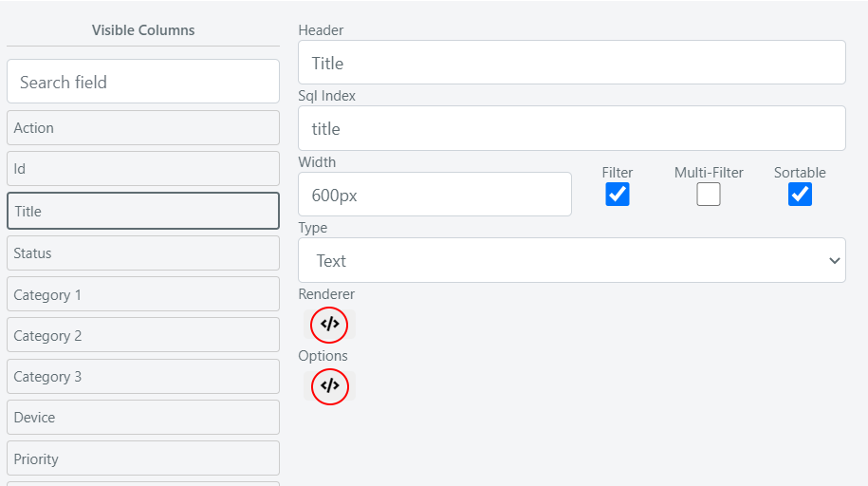Enable the Multi-Filter checkbox
This screenshot has height=486, width=868.
[708, 195]
